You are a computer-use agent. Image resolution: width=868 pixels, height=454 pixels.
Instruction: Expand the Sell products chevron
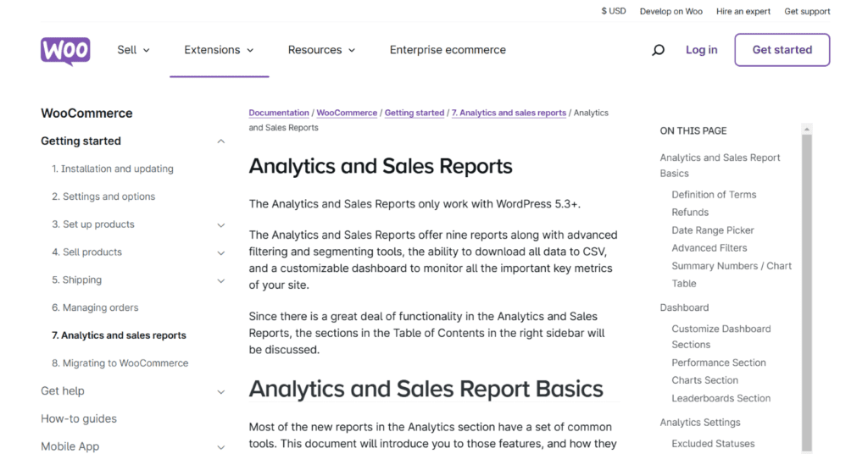click(x=221, y=252)
